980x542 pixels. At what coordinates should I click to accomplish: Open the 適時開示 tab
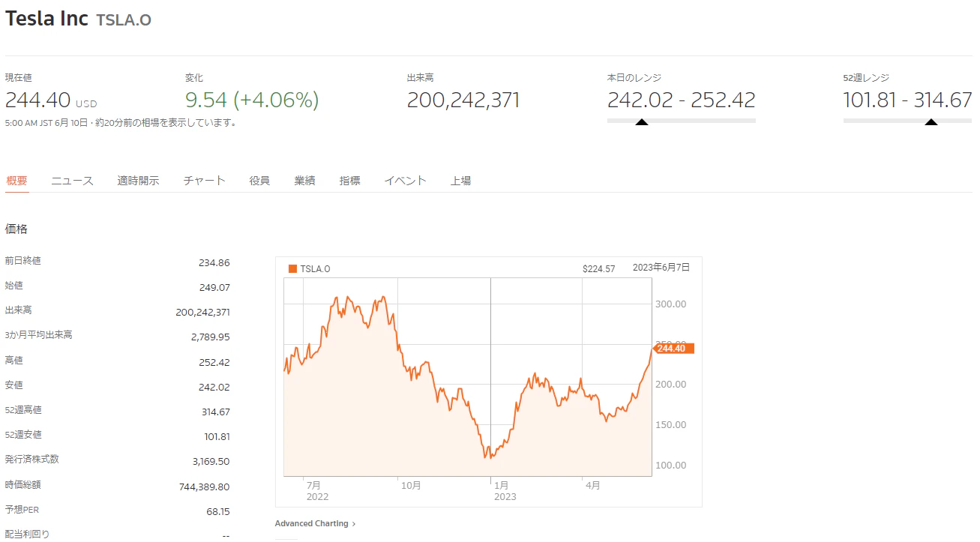click(x=138, y=181)
